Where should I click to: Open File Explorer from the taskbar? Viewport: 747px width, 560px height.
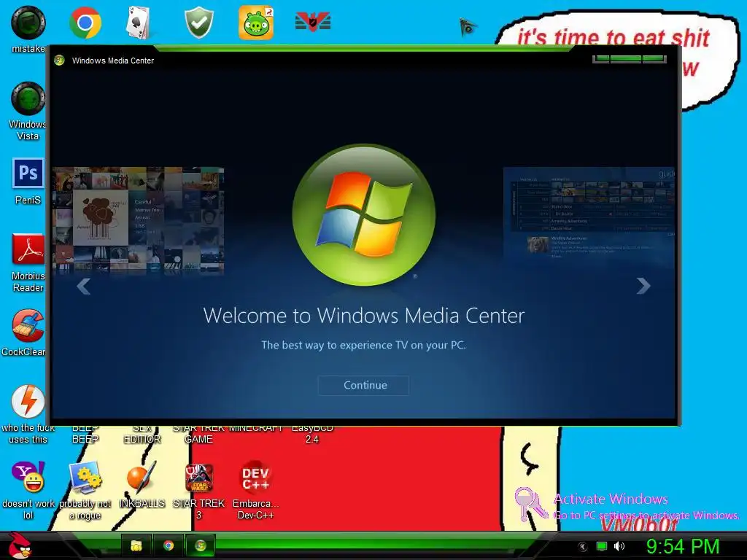click(x=136, y=545)
